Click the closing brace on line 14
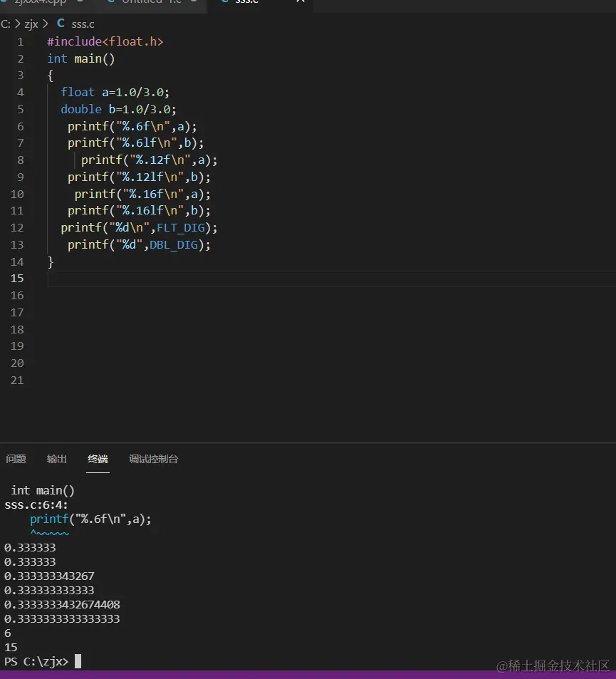 pos(51,262)
